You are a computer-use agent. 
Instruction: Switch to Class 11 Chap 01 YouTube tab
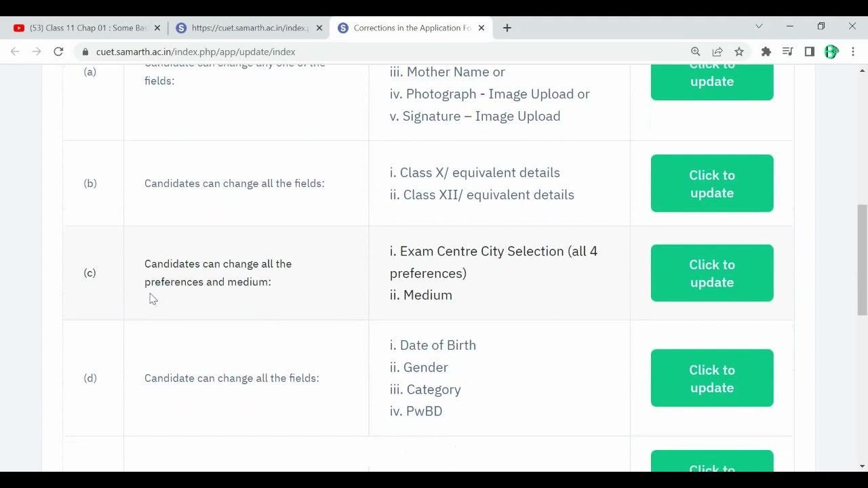87,28
